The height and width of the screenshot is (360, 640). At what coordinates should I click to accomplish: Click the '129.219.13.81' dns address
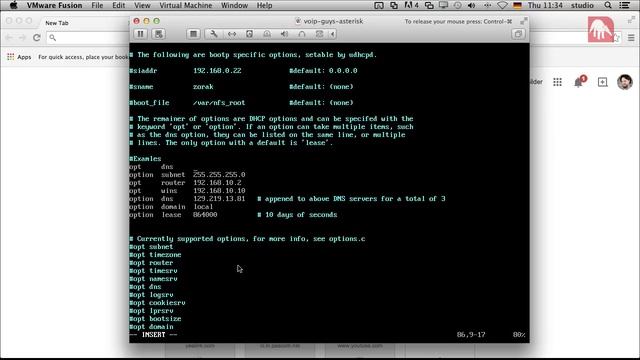(219, 199)
